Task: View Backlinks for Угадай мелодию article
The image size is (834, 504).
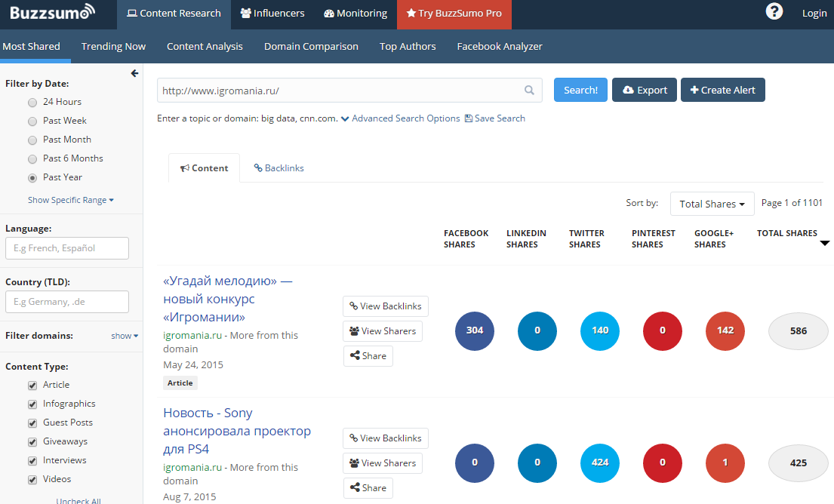Action: pyautogui.click(x=386, y=306)
